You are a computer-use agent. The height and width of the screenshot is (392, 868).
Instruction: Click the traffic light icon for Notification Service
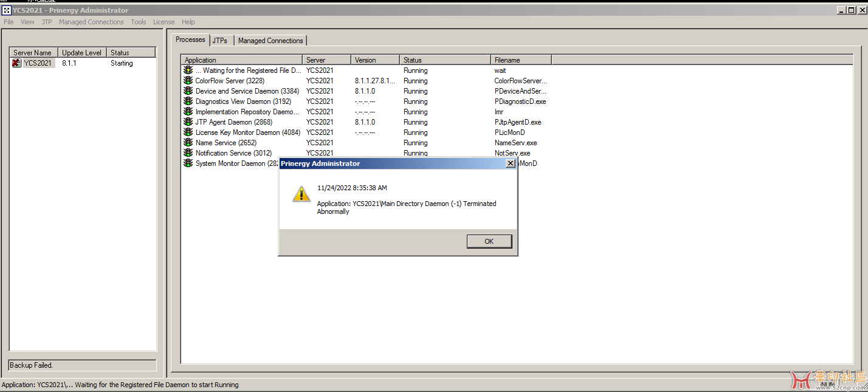click(x=188, y=153)
